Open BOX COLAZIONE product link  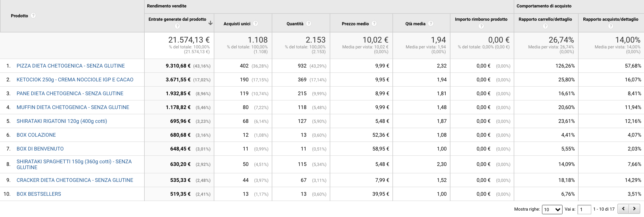(36, 135)
